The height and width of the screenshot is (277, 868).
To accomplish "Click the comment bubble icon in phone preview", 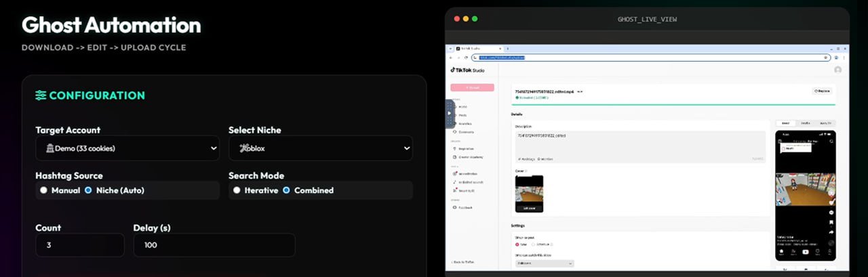I will [831, 212].
